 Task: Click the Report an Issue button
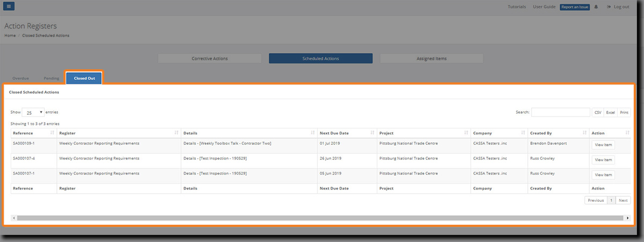pyautogui.click(x=575, y=7)
